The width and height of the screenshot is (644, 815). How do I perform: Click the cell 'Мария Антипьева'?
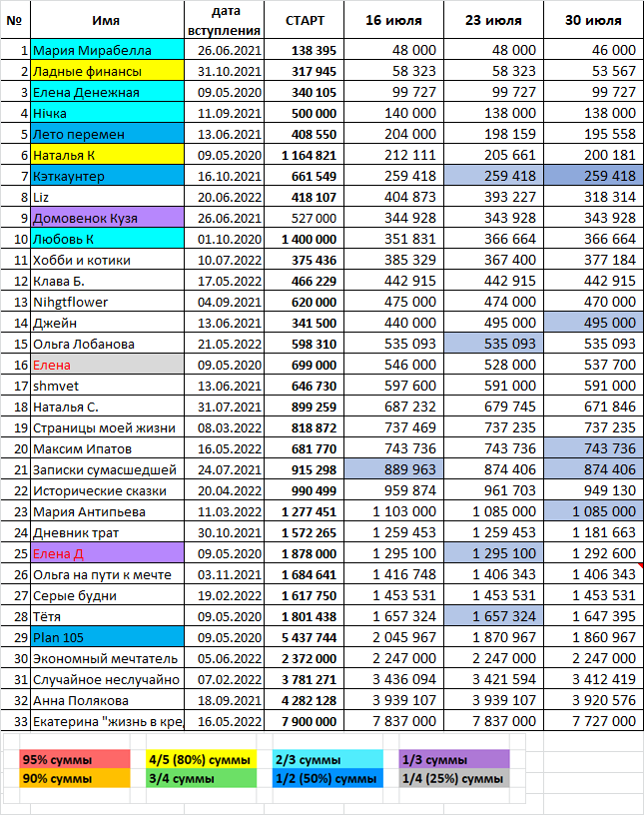[107, 511]
